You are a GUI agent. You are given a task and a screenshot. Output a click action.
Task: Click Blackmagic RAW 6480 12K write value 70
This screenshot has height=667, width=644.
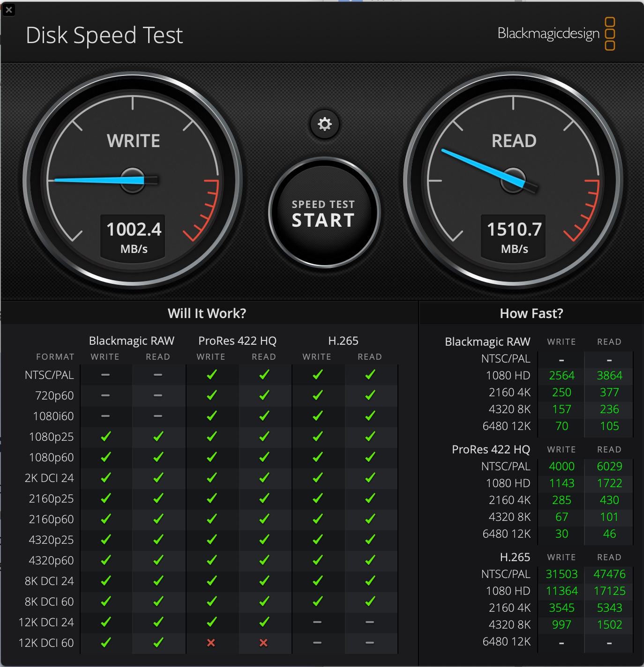(x=562, y=426)
